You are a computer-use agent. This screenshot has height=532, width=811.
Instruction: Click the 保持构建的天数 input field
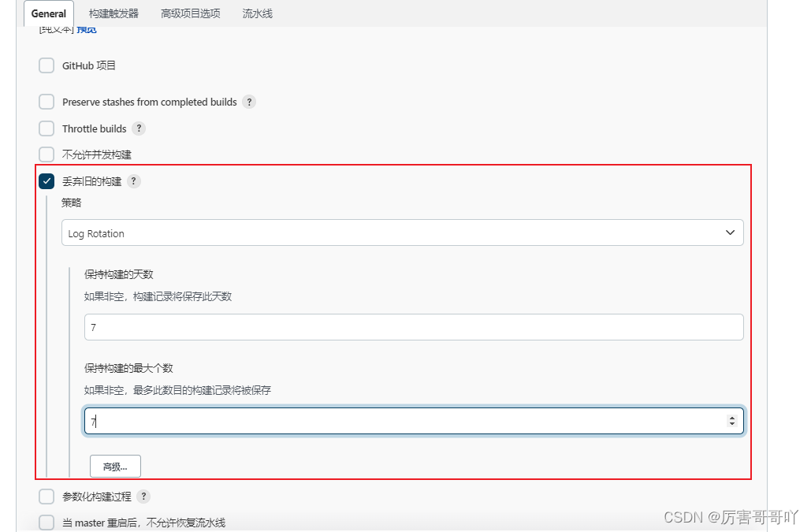pyautogui.click(x=413, y=327)
